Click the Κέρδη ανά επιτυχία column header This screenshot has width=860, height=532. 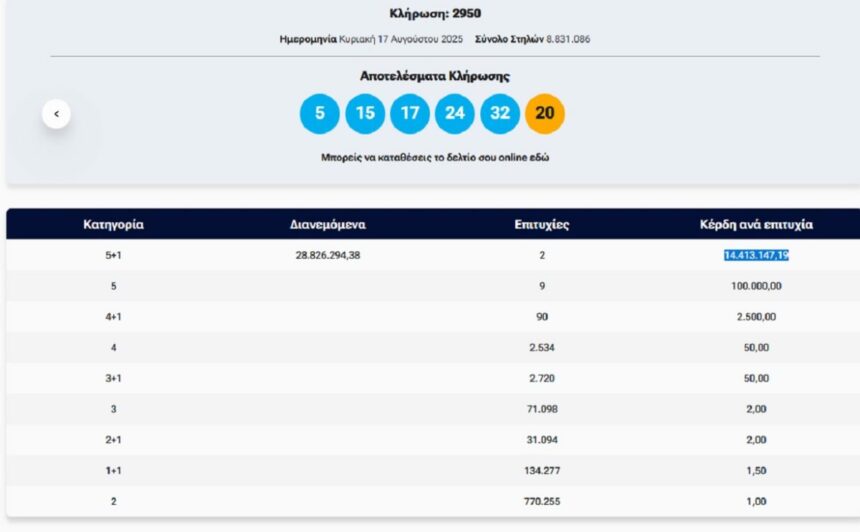click(x=756, y=225)
